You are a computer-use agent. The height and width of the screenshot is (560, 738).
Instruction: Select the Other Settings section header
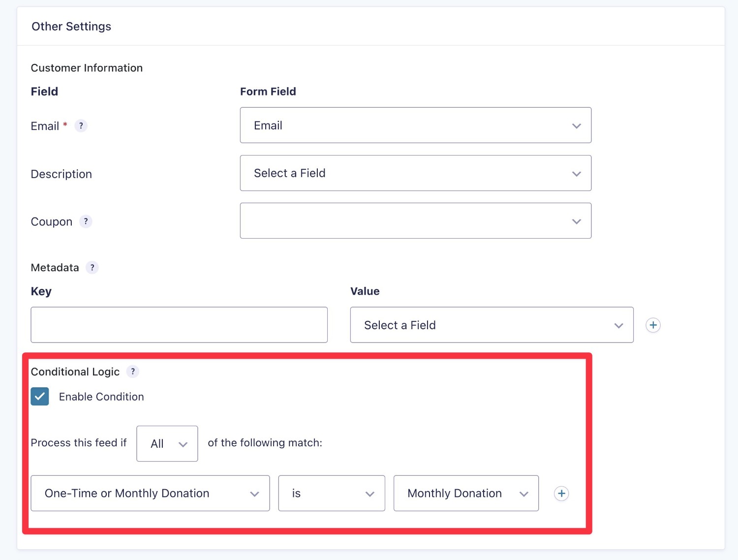pos(71,26)
